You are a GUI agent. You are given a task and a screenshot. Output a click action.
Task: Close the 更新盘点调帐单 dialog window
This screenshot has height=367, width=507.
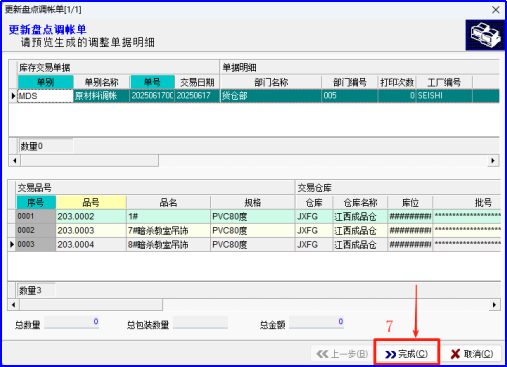pos(496,10)
